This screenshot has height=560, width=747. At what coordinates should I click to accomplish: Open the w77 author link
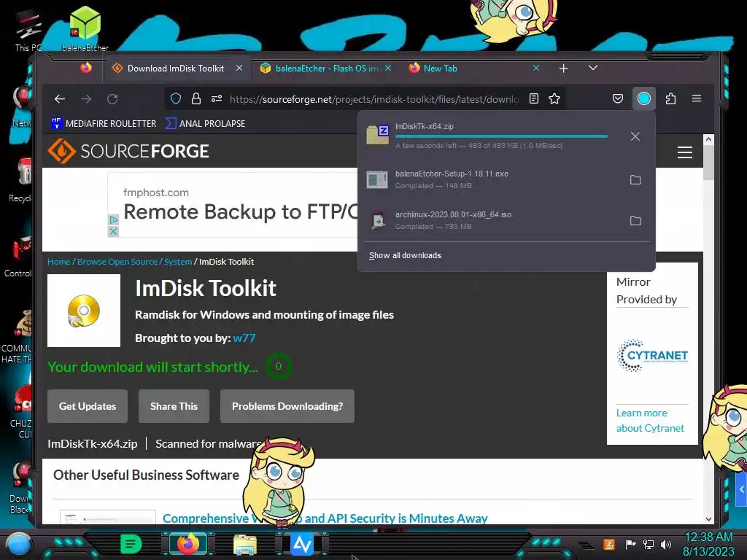click(x=244, y=338)
